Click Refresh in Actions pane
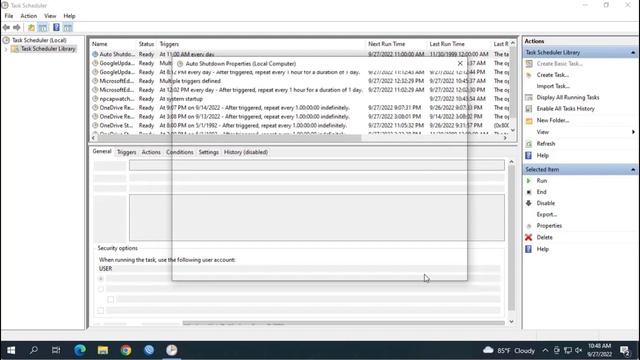 pyautogui.click(x=546, y=144)
